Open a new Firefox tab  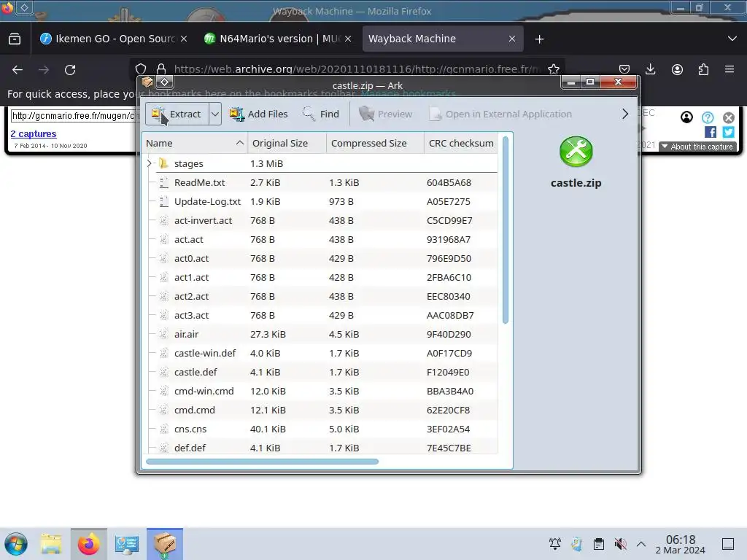pyautogui.click(x=539, y=39)
